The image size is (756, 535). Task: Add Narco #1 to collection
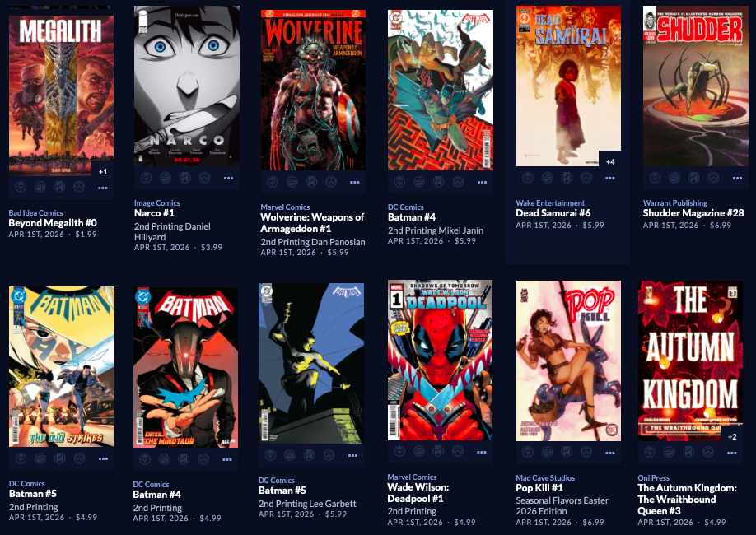(165, 178)
